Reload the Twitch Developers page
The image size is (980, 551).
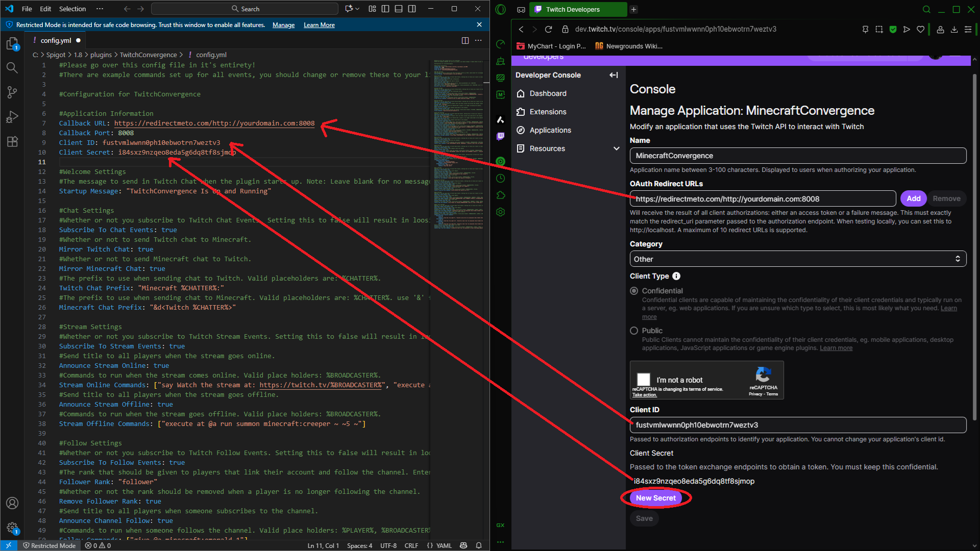point(549,29)
